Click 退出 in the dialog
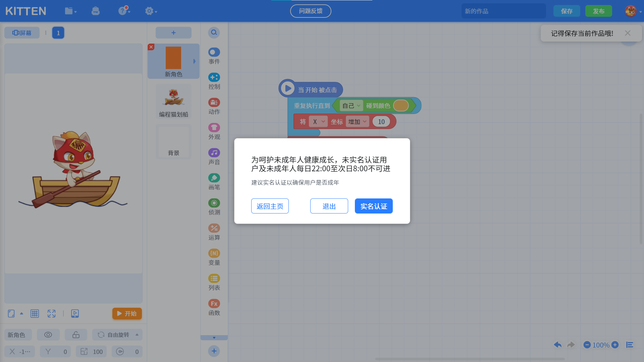 click(x=329, y=206)
